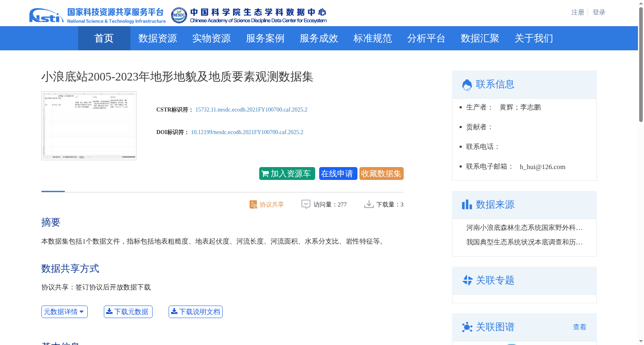The width and height of the screenshot is (644, 345).
Task: Click download icon in 下载说明文档 button
Action: click(x=174, y=311)
